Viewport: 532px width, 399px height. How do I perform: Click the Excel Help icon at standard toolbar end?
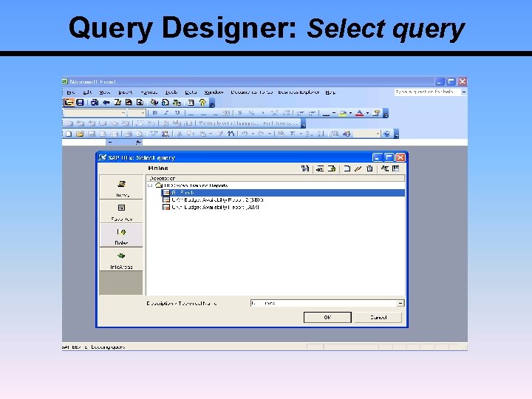(x=386, y=134)
